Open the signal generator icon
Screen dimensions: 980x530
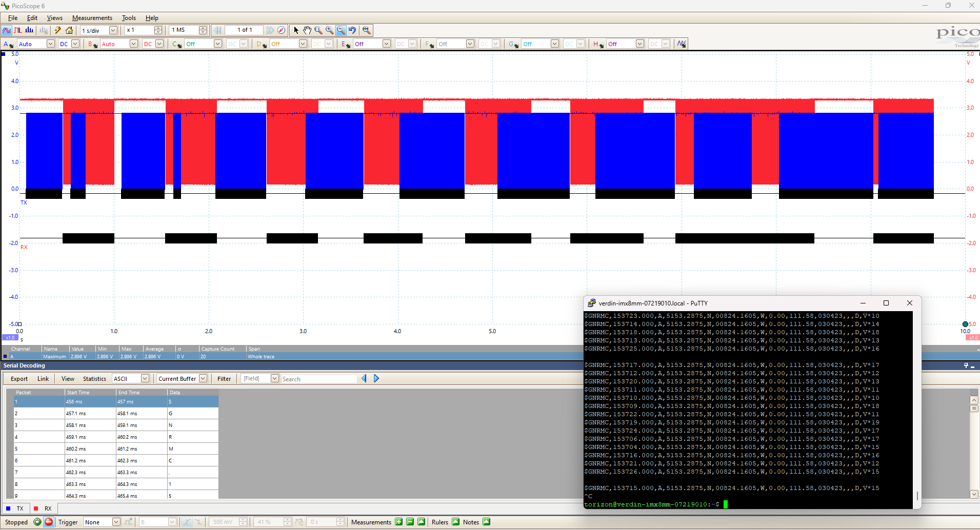point(681,44)
